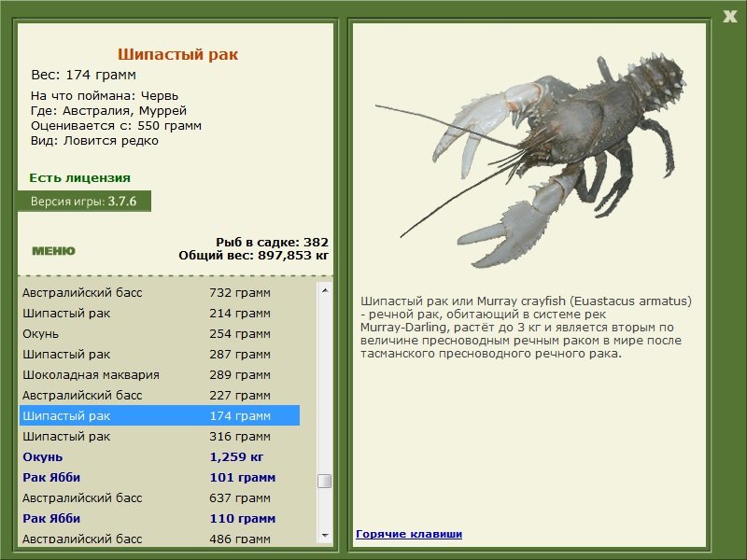
Task: Open the Горячие клавиши link
Action: (x=409, y=534)
